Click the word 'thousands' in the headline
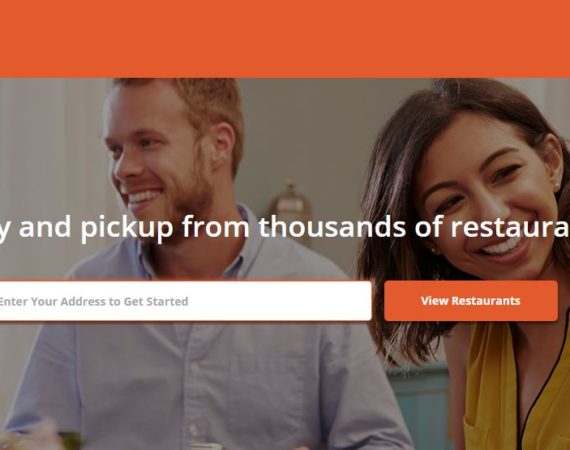The image size is (570, 450). pos(332,226)
